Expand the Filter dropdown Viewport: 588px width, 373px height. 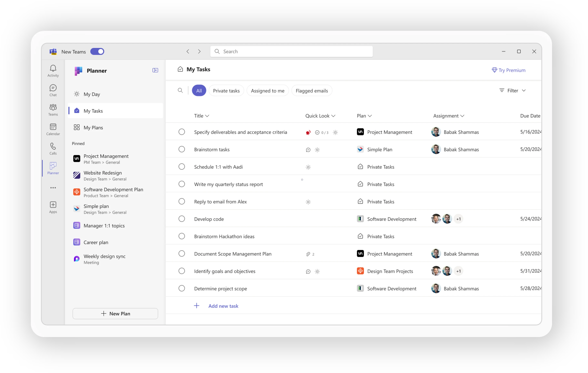click(x=513, y=91)
